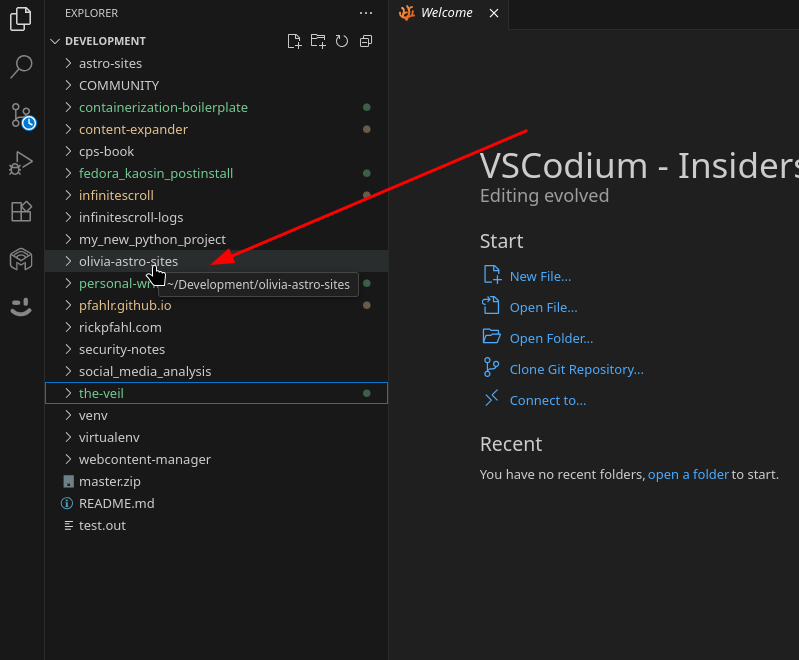Screen dimensions: 799x660
Task: Expand the my_new_python_project folder
Action: coord(217,240)
